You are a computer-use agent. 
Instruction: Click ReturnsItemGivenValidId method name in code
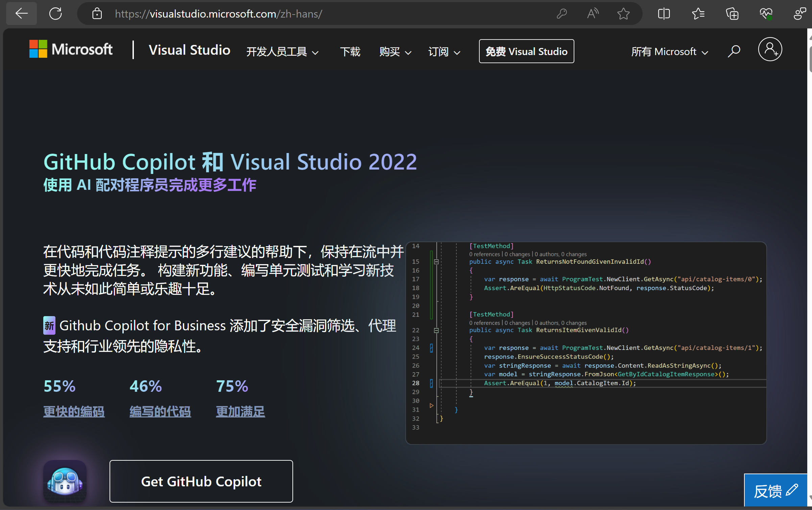coord(579,330)
